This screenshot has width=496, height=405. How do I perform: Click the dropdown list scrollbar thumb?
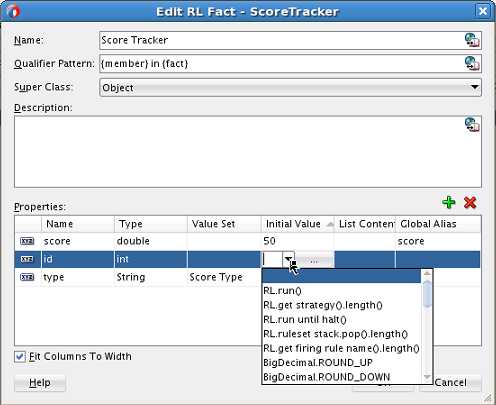pos(427,294)
